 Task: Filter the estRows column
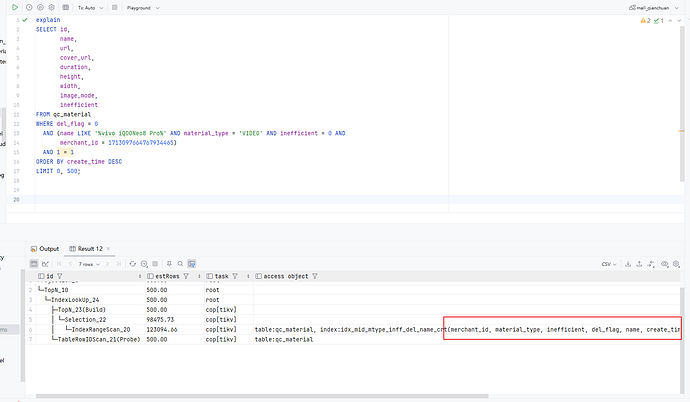point(186,276)
